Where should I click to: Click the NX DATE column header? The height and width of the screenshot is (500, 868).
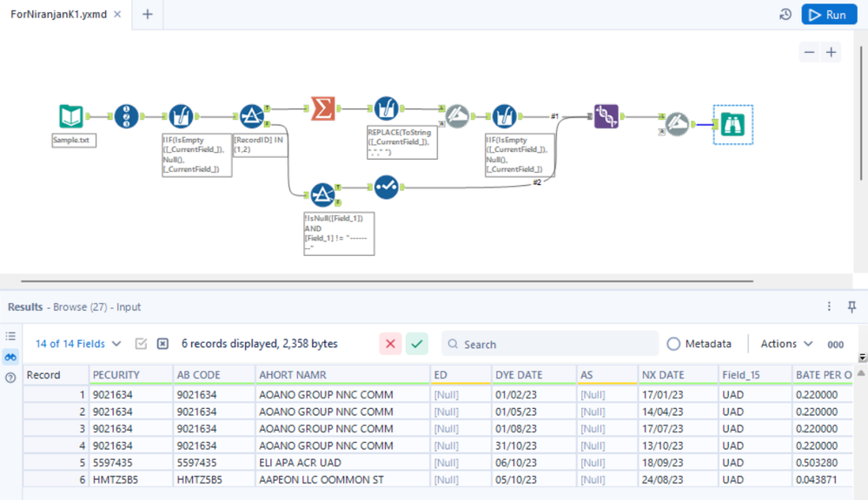tap(678, 375)
